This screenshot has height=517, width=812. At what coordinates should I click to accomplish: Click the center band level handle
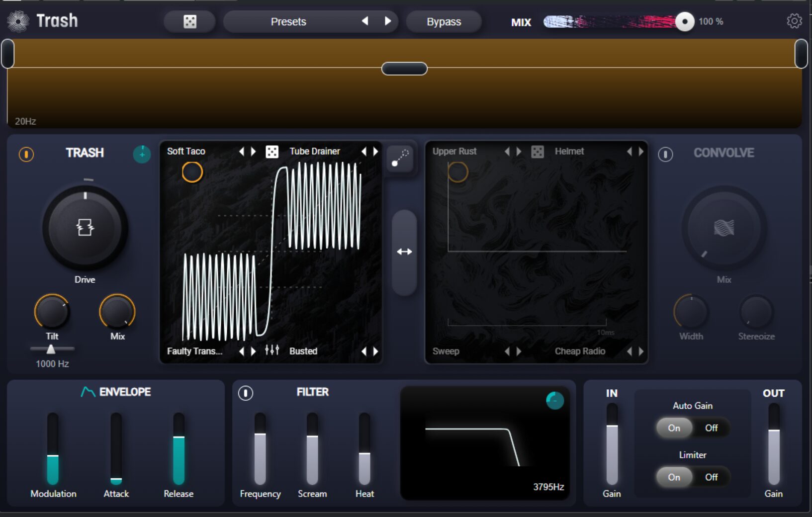coord(404,69)
